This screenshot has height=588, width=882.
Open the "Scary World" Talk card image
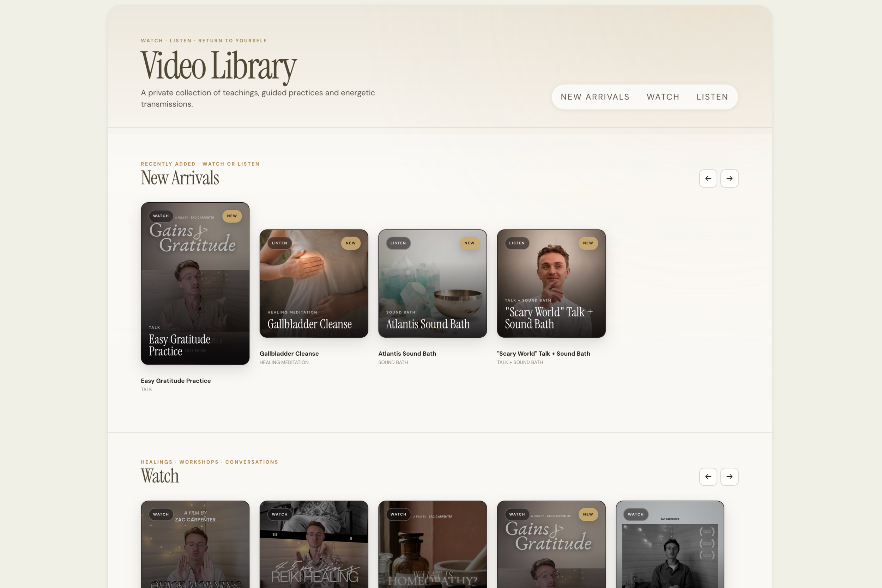pyautogui.click(x=551, y=283)
